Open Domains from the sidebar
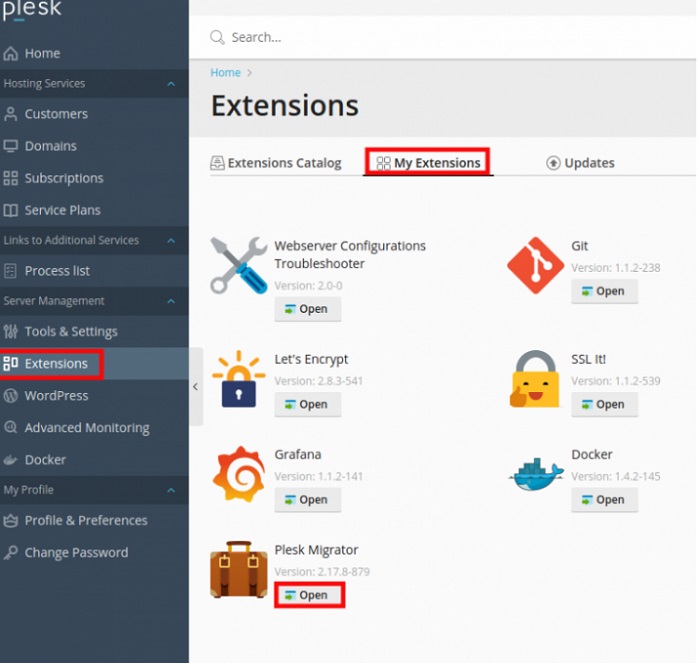The image size is (700, 663). pyautogui.click(x=51, y=146)
